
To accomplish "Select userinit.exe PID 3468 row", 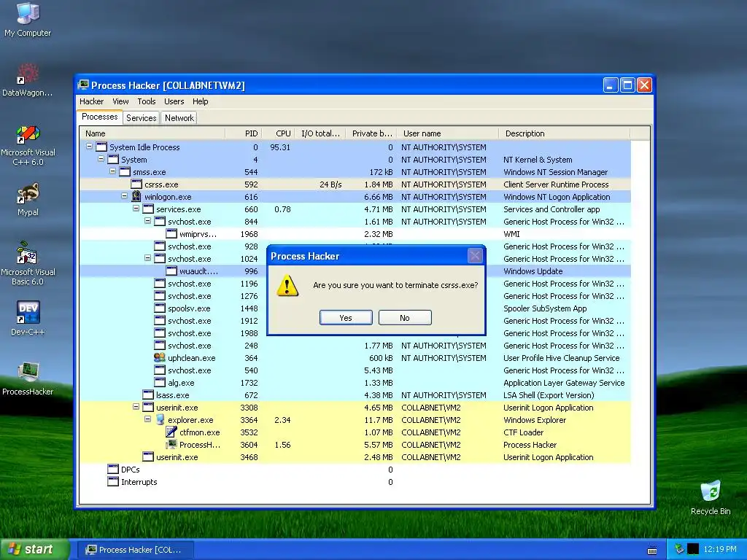I will click(x=355, y=456).
